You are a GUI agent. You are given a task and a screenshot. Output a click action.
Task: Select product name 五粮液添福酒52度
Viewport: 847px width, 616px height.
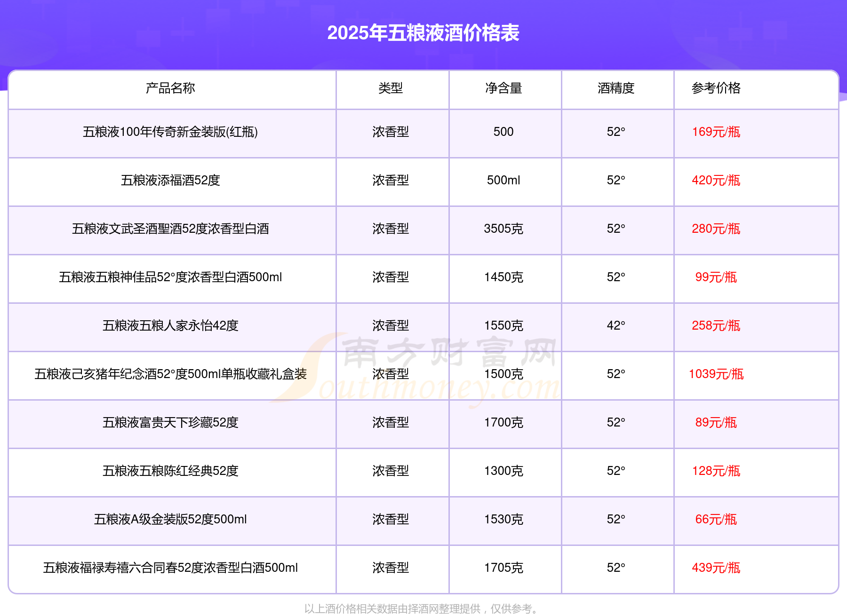pyautogui.click(x=170, y=180)
